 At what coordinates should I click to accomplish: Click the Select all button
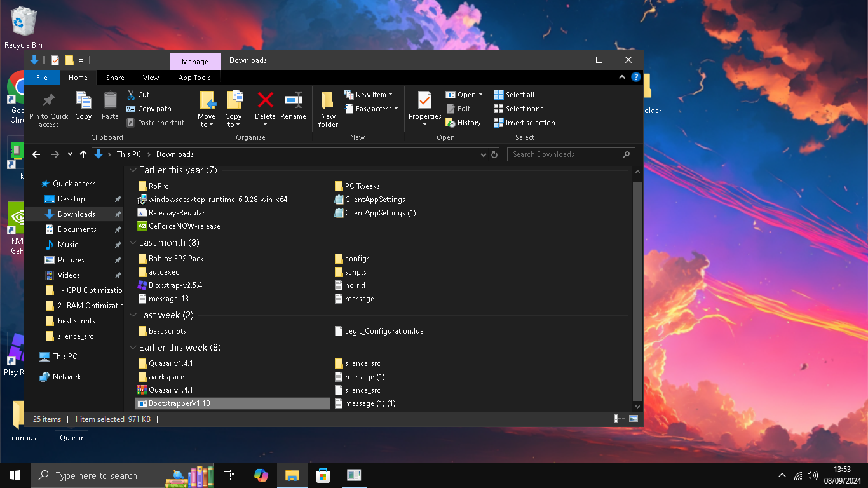point(514,95)
